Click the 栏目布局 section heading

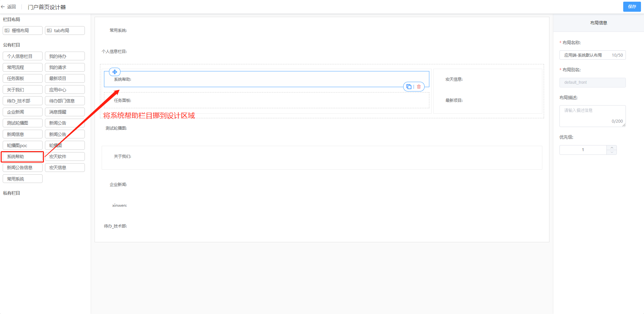click(11, 19)
